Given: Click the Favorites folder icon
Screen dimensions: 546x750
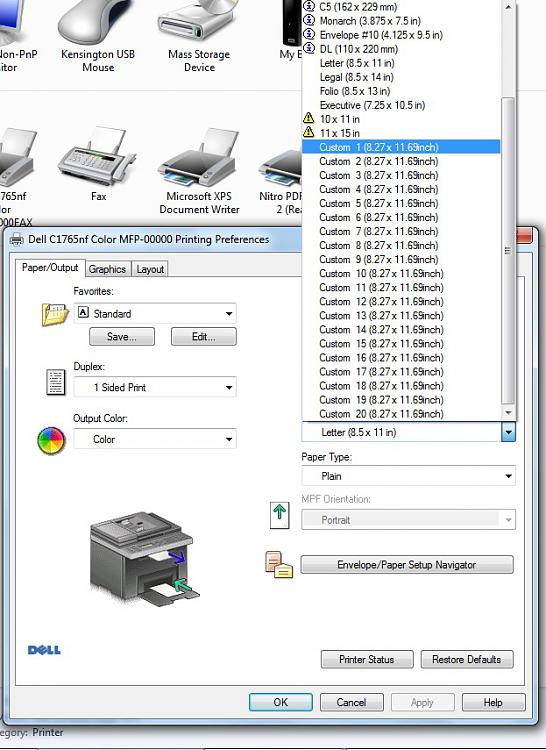Looking at the screenshot, I should 55,314.
